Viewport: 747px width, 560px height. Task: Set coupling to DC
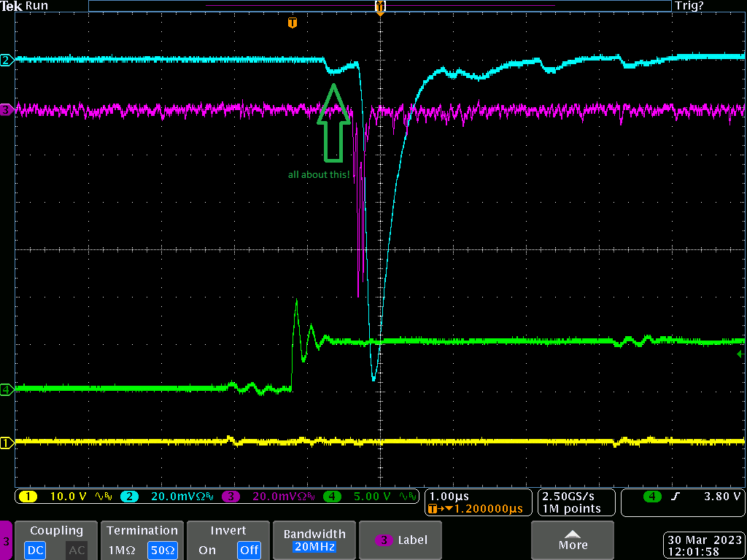pos(36,550)
